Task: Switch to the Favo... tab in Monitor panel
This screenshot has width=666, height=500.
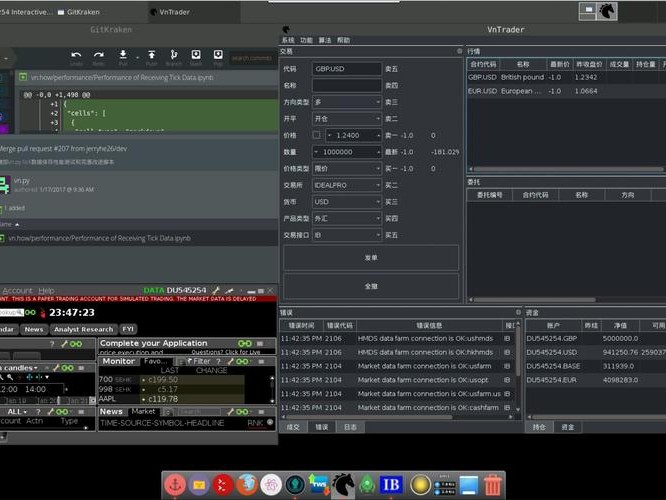Action: tap(155, 361)
